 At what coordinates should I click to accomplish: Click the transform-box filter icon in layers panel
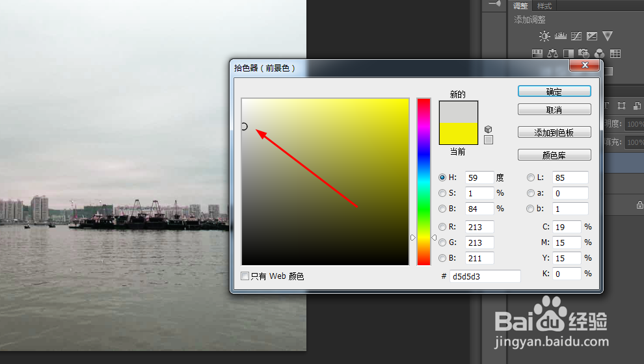click(621, 106)
